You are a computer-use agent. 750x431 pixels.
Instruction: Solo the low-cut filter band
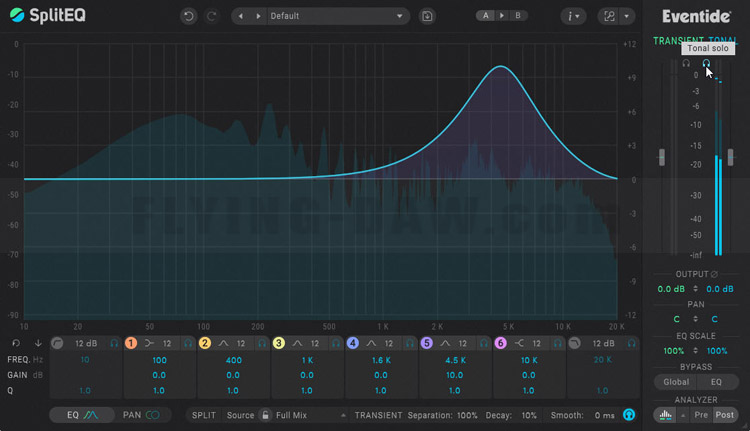pos(114,343)
